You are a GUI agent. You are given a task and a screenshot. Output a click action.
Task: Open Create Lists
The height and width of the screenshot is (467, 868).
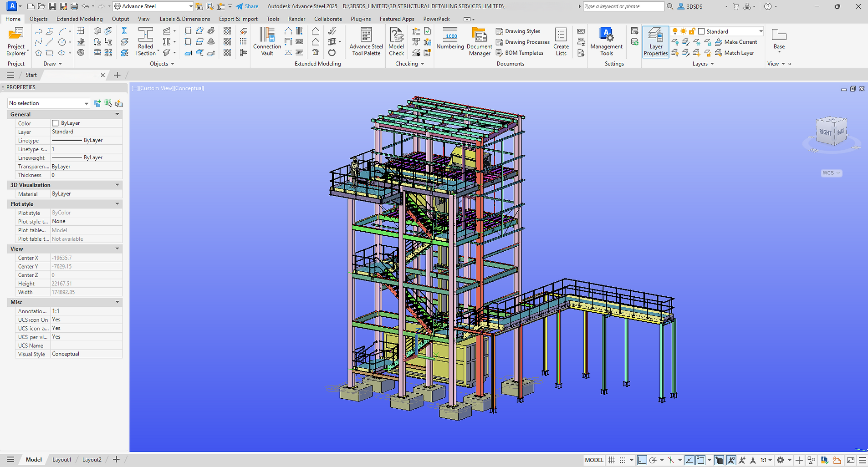point(561,41)
